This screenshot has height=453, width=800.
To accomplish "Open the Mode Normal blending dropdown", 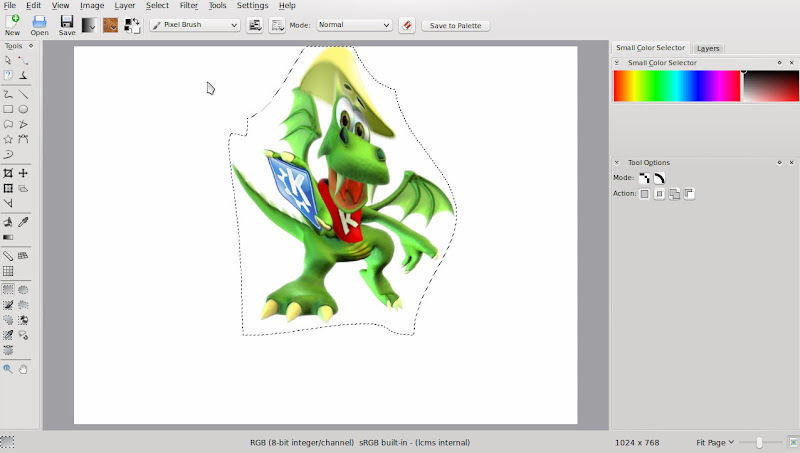I will coord(355,25).
